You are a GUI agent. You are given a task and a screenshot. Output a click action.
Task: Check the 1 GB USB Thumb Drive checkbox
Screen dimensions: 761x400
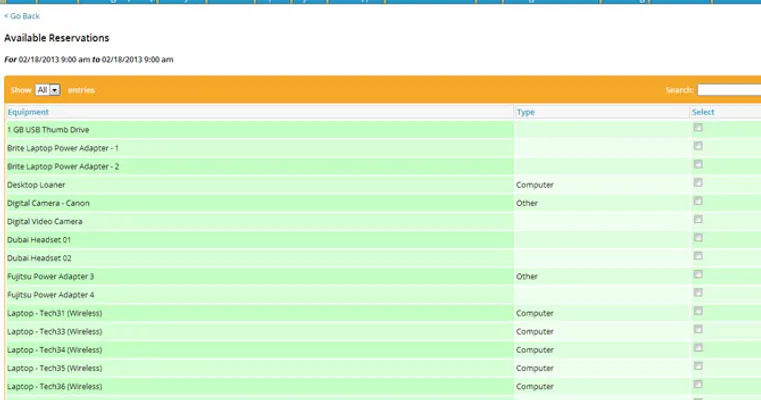pos(698,128)
